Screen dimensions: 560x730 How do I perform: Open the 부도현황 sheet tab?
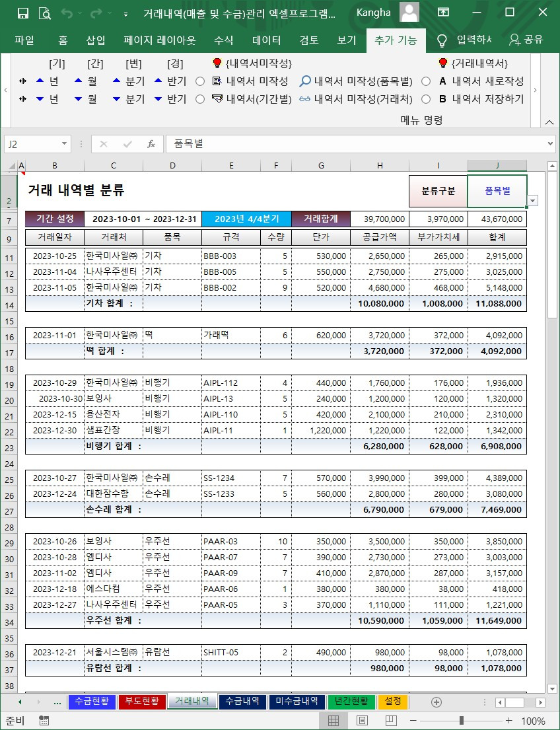tap(142, 701)
